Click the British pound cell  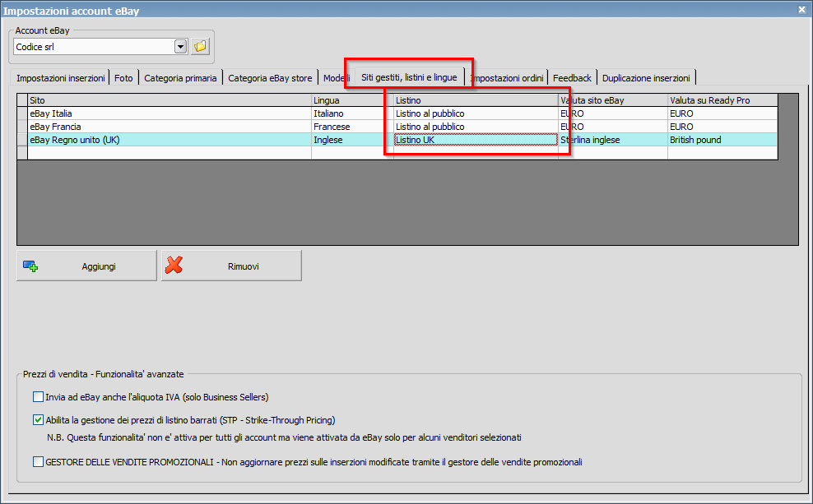pyautogui.click(x=722, y=140)
